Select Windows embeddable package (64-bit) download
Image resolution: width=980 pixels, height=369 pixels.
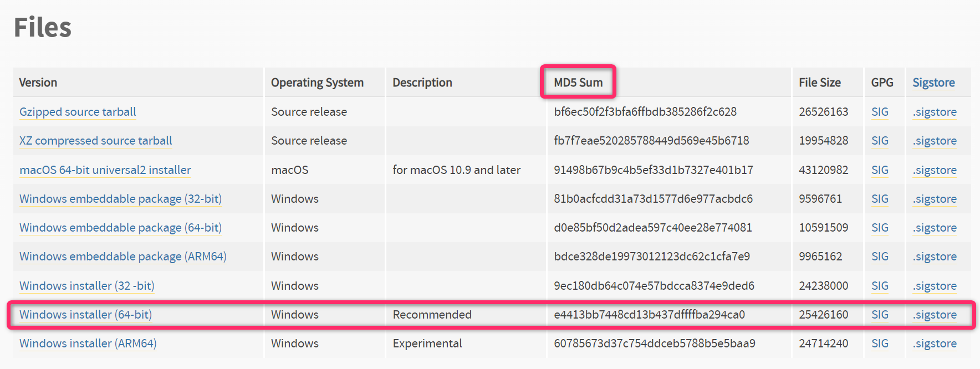pyautogui.click(x=120, y=228)
